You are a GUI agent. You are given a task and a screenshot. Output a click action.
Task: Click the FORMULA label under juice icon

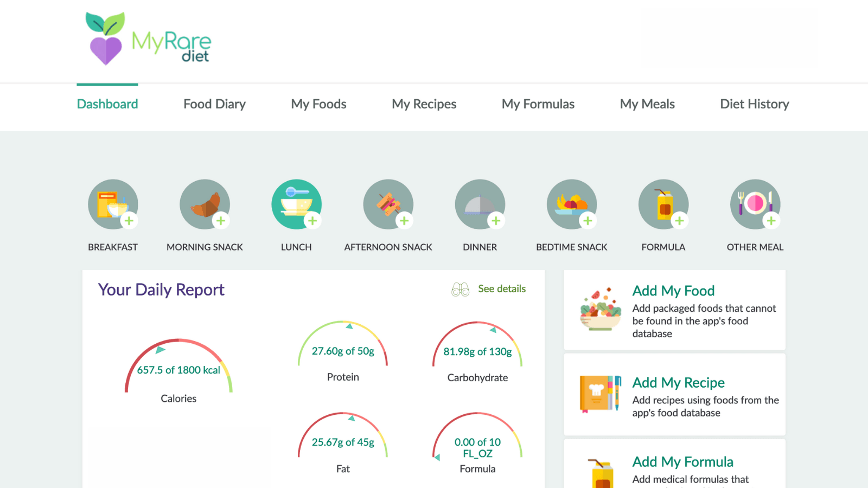(663, 247)
